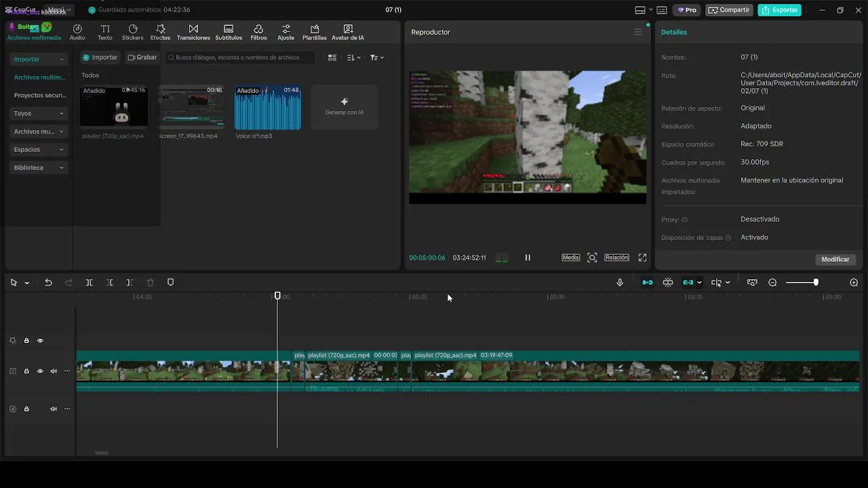The image size is (868, 488).
Task: Select Archivos multim... sidebar item
Action: [x=39, y=77]
